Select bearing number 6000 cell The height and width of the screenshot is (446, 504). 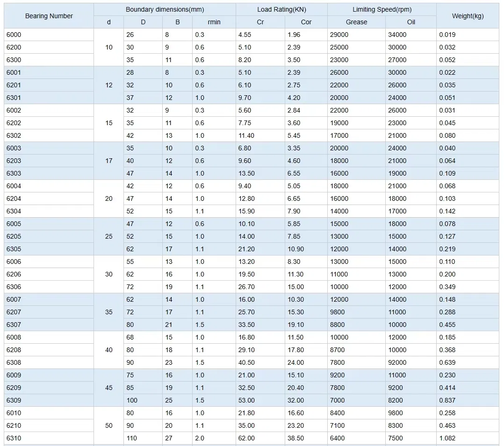(14, 35)
